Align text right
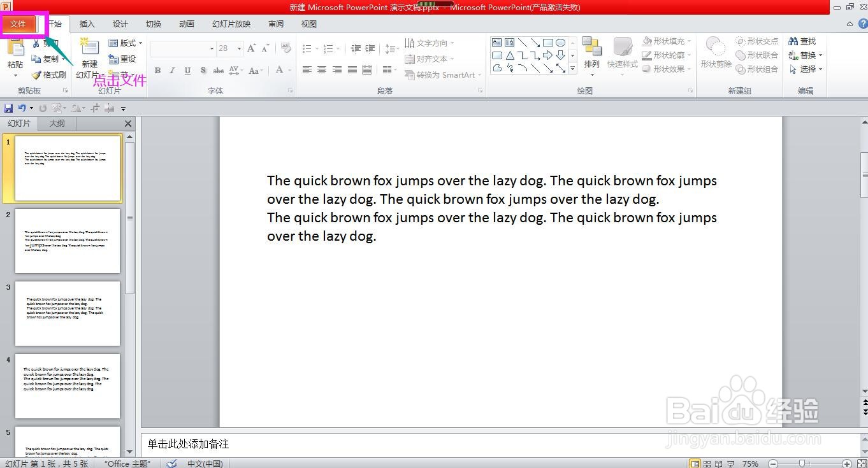868x468 pixels. pos(337,70)
